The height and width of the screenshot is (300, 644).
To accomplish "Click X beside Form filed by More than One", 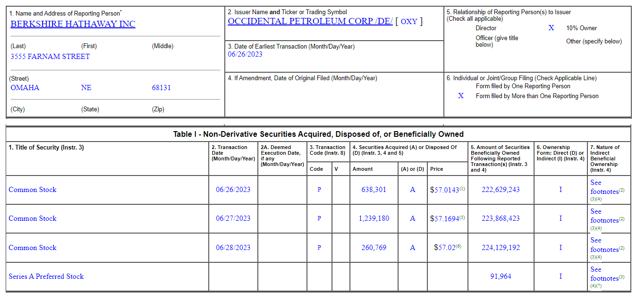I will point(461,96).
